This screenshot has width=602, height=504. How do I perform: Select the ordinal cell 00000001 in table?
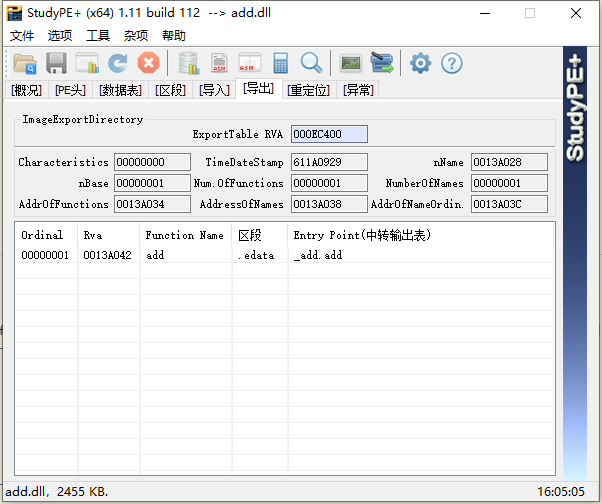click(x=45, y=255)
